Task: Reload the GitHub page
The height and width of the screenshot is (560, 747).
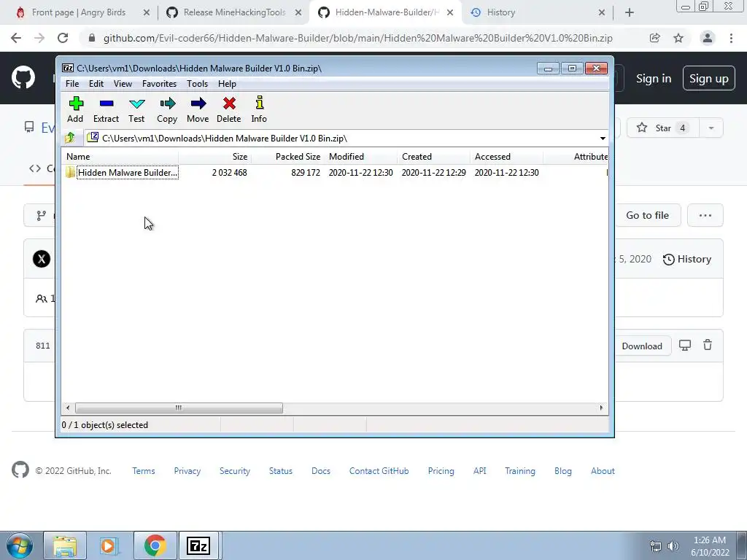Action: point(63,38)
